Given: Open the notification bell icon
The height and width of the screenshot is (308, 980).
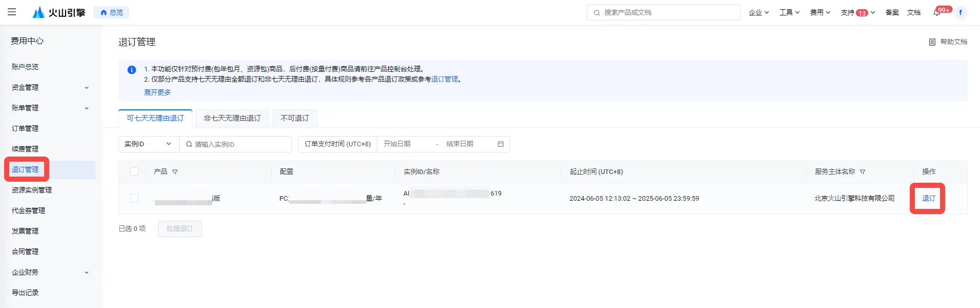Looking at the screenshot, I should [937, 12].
